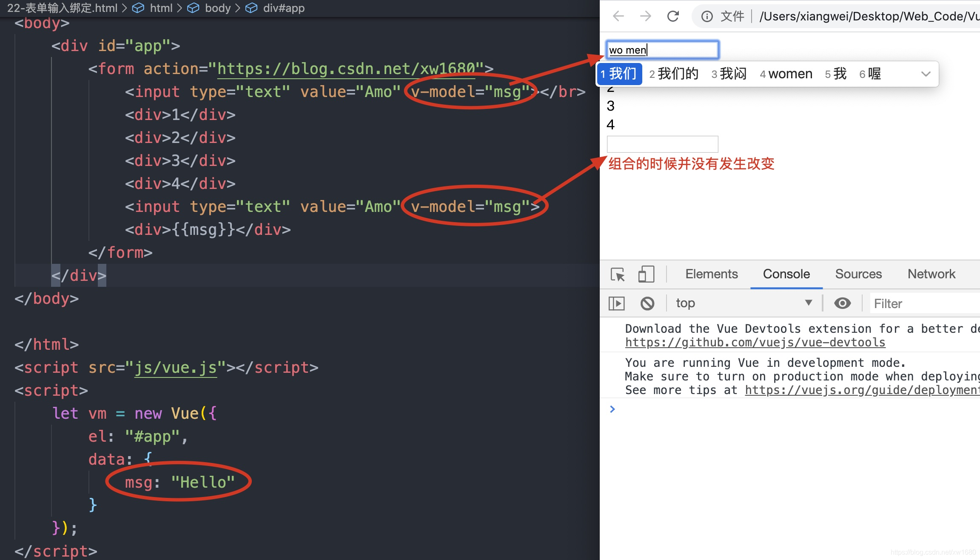Click the browser reload icon
The height and width of the screenshot is (560, 980).
coord(672,17)
